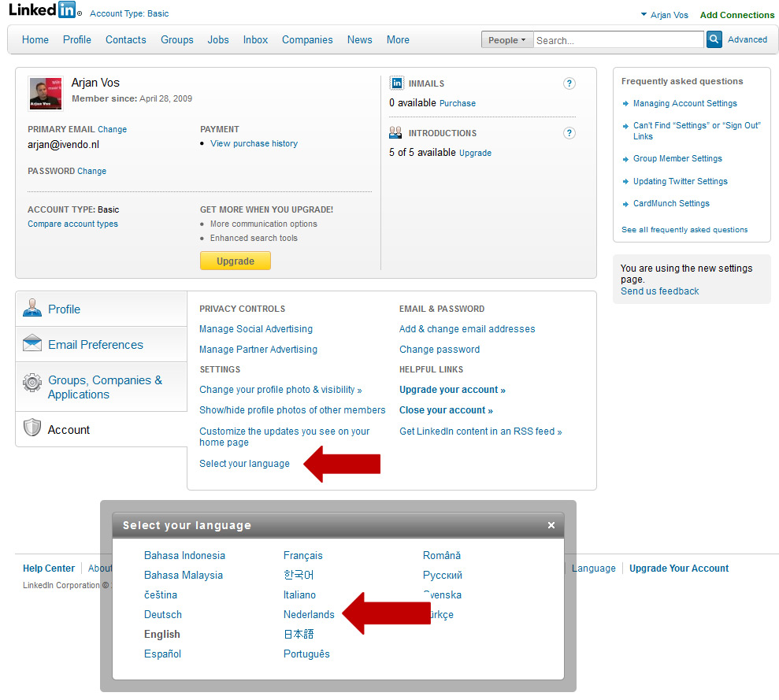Close the Select your language dialog
The width and height of the screenshot is (779, 700).
[x=551, y=525]
